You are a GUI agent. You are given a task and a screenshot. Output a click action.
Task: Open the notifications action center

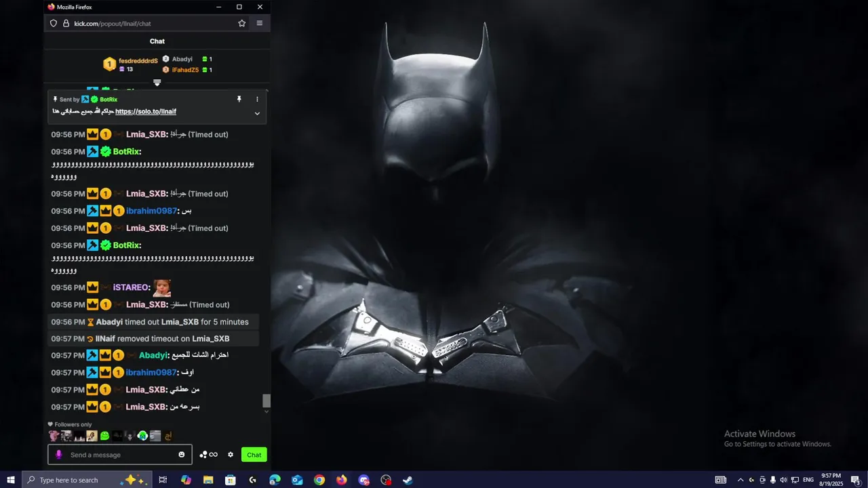click(x=856, y=480)
